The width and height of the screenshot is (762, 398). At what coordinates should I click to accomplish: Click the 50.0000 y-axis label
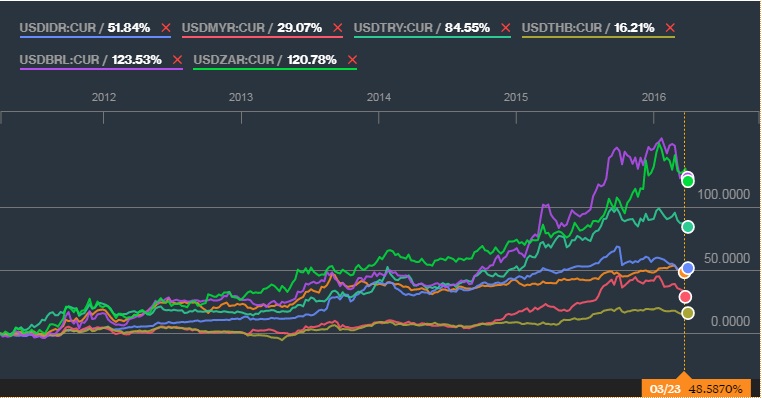click(727, 258)
